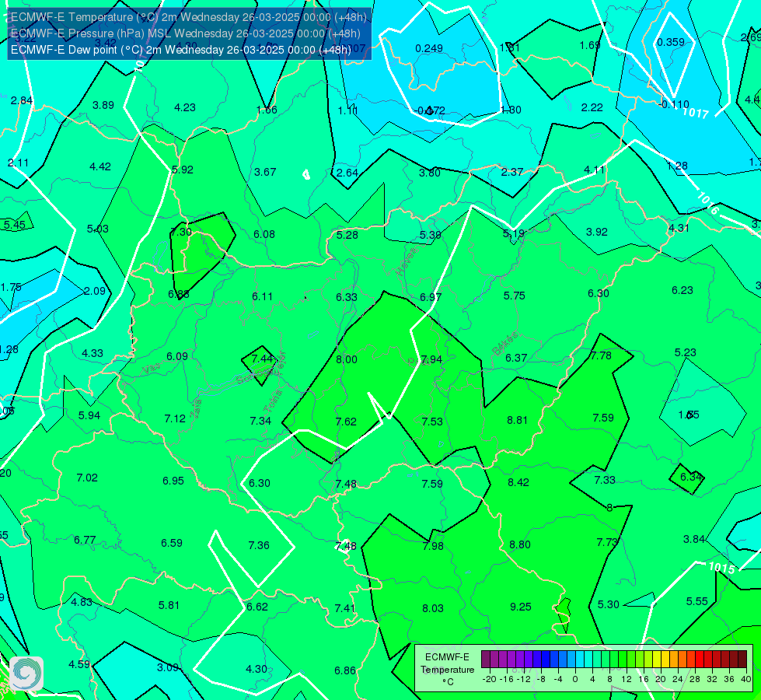Click the legend tick label '-20'
The height and width of the screenshot is (700, 761).
tap(490, 679)
